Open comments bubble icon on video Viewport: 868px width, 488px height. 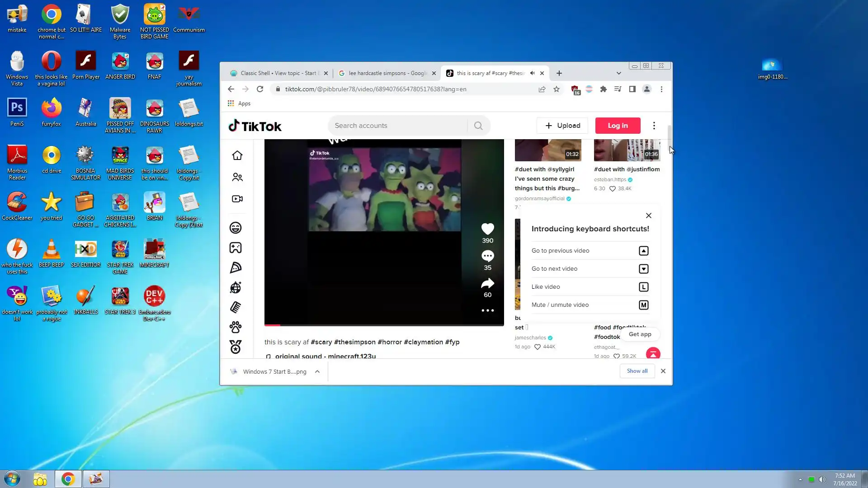point(487,256)
